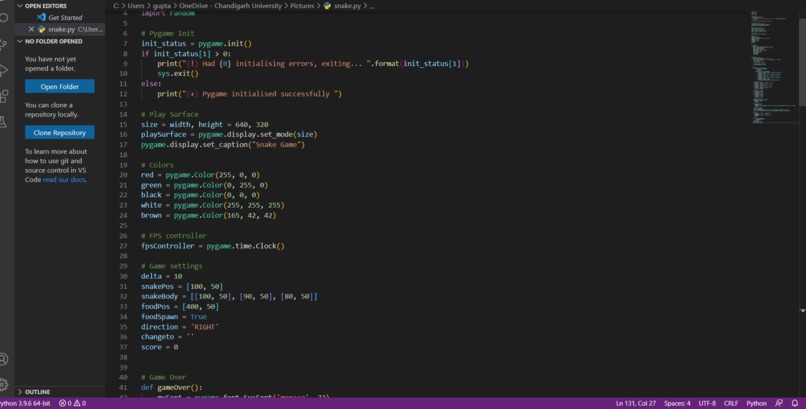
Task: Click 'sys.exit()' on line 10
Action: [178, 73]
